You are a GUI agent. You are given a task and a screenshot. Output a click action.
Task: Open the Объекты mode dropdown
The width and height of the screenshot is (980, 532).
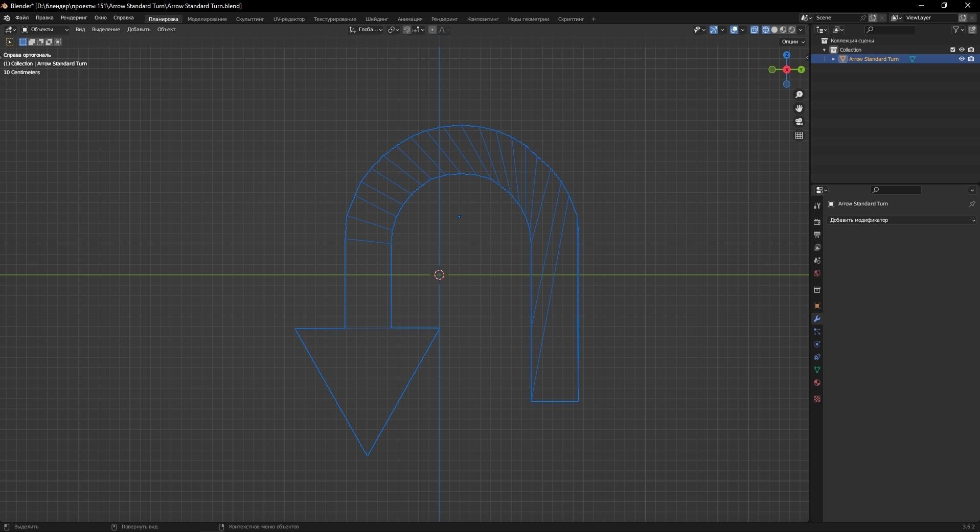(45, 30)
